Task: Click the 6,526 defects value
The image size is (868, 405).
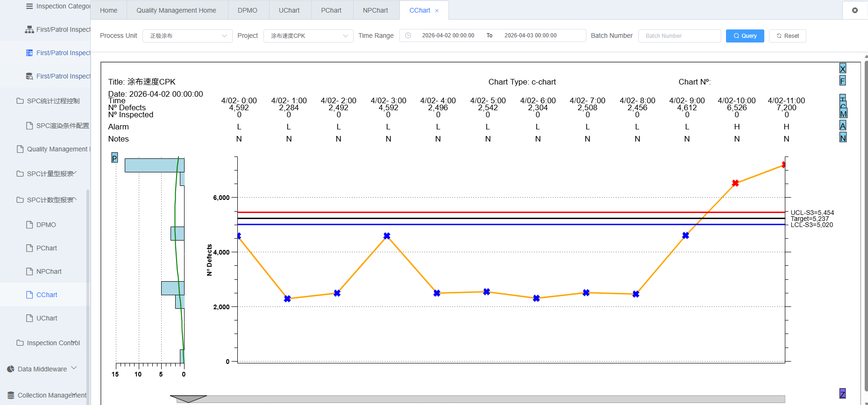Action: pyautogui.click(x=737, y=107)
